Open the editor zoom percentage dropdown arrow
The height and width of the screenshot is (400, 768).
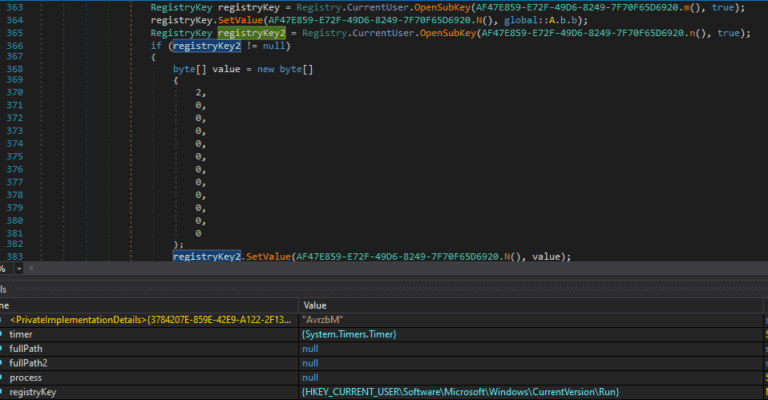point(19,268)
